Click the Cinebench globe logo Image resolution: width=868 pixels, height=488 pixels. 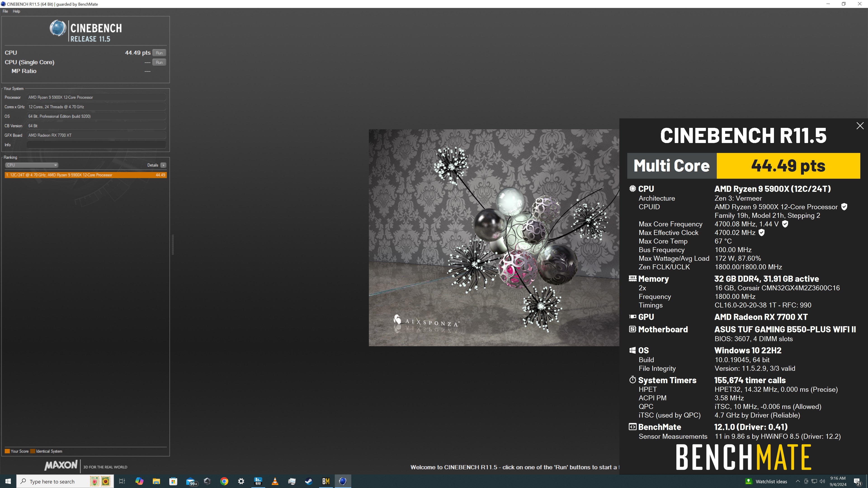58,28
